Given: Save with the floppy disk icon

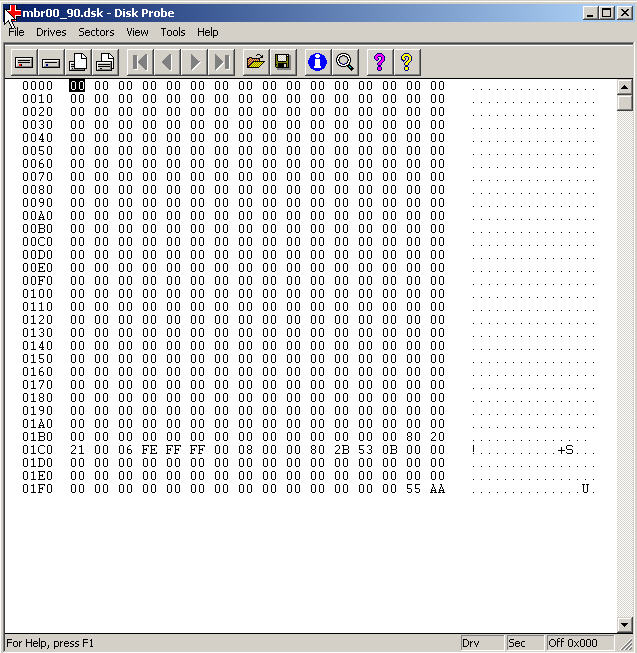Looking at the screenshot, I should click(283, 62).
